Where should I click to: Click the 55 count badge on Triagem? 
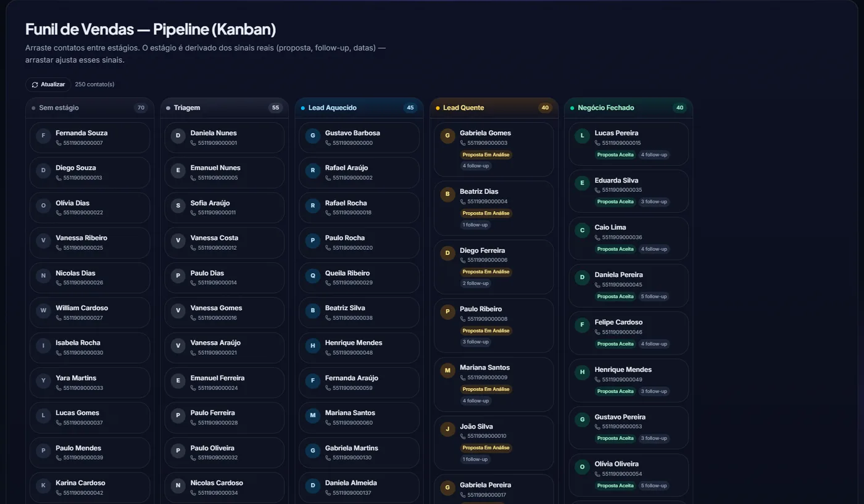click(275, 108)
